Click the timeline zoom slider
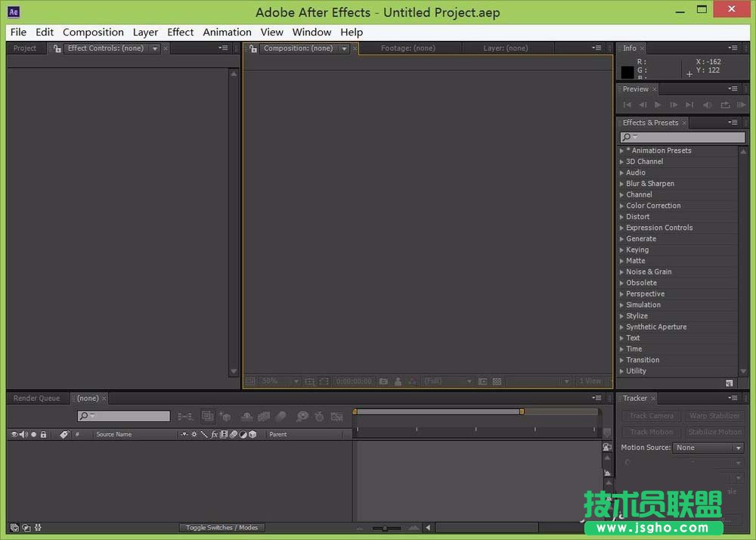756x540 pixels. click(386, 528)
